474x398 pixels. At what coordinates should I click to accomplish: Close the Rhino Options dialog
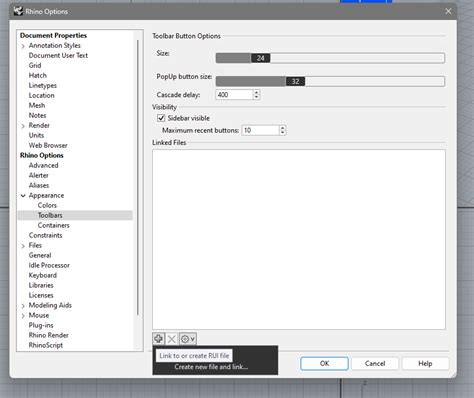point(448,11)
